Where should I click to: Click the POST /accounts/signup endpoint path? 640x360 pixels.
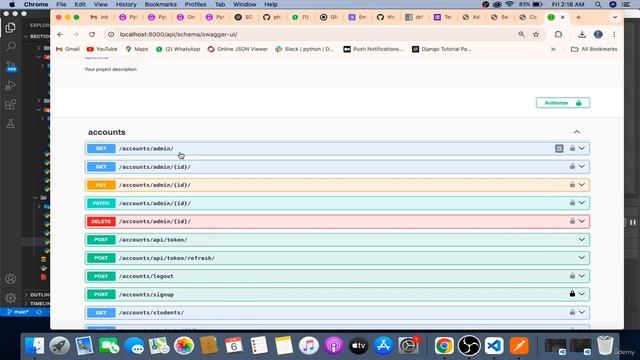[x=146, y=294]
